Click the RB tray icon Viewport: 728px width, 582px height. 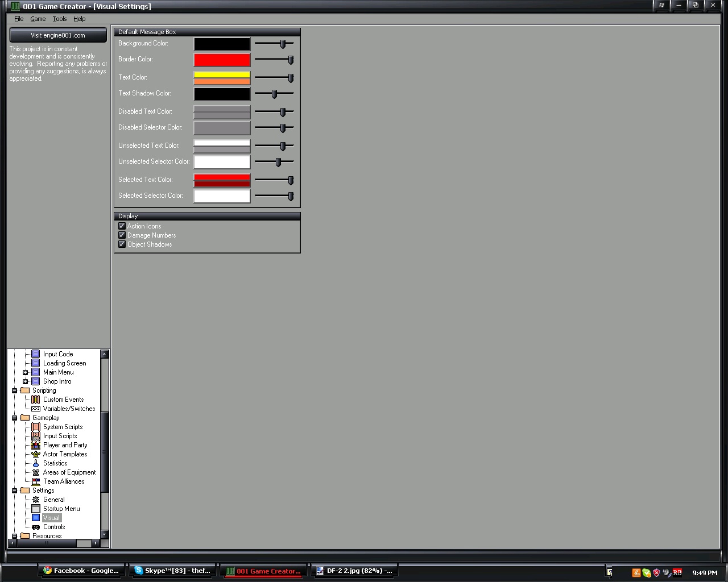(677, 572)
